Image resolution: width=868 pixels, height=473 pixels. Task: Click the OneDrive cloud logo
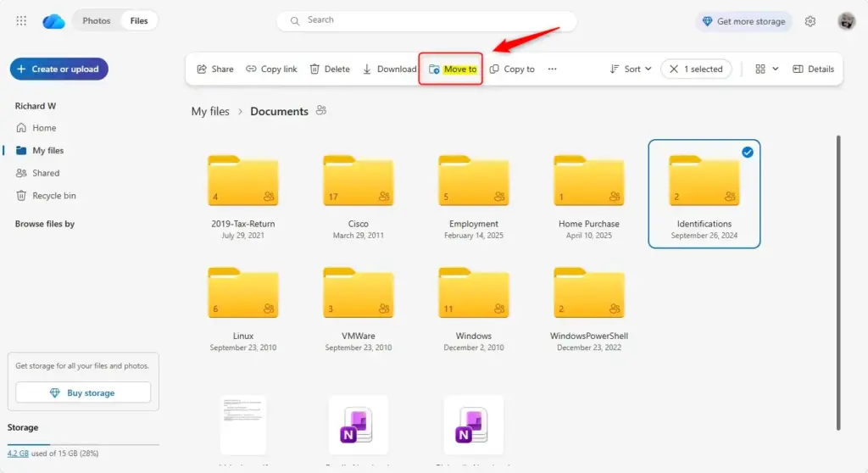(x=53, y=21)
